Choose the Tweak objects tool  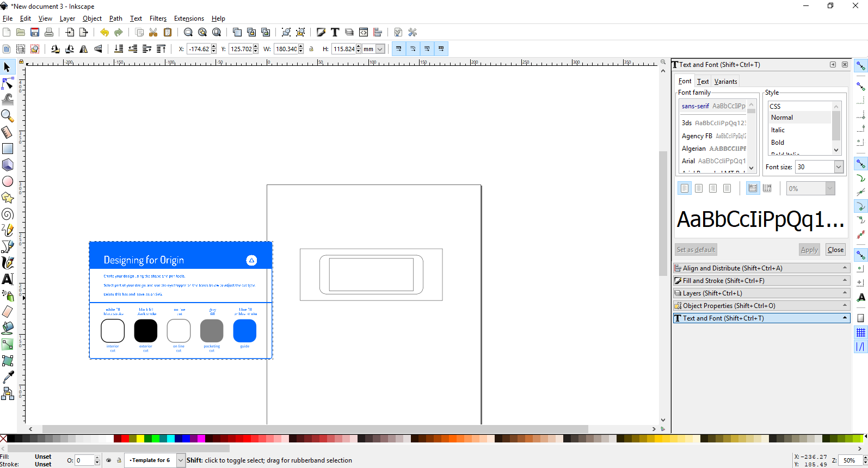click(7, 100)
